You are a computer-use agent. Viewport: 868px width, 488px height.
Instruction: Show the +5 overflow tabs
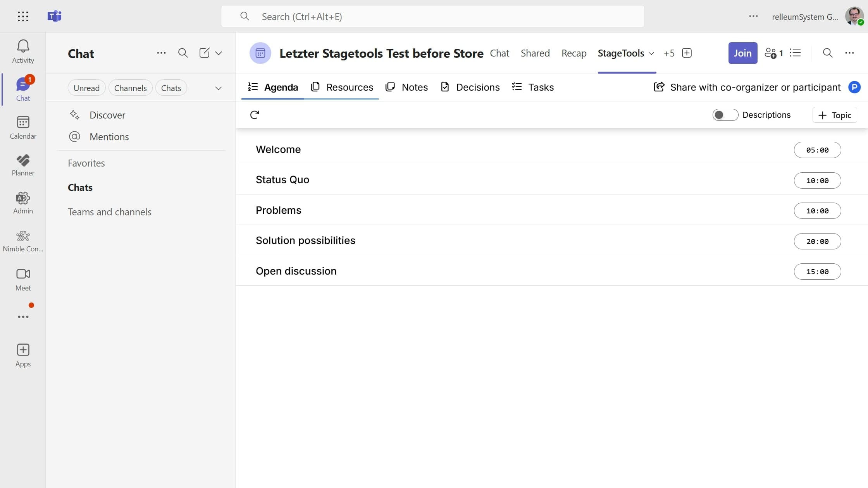click(x=669, y=53)
